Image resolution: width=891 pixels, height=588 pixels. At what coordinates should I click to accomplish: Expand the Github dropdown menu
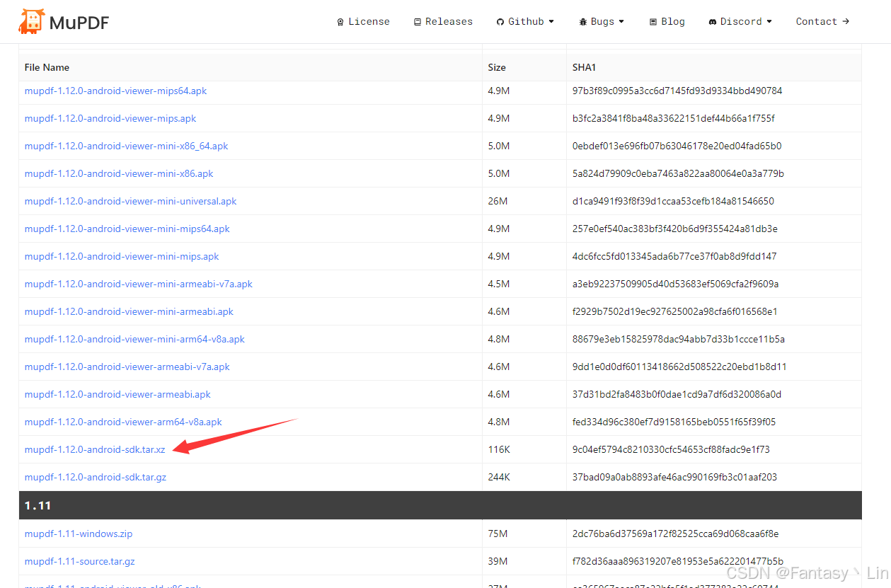tap(525, 21)
